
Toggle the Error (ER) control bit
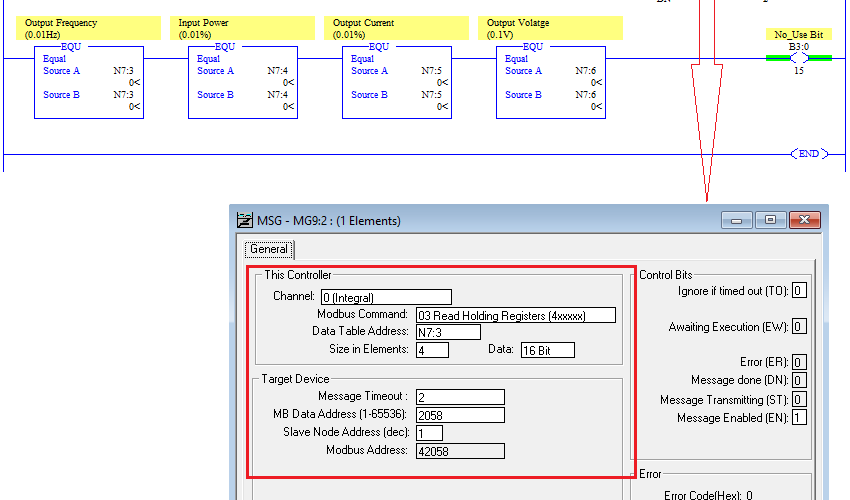pyautogui.click(x=799, y=362)
